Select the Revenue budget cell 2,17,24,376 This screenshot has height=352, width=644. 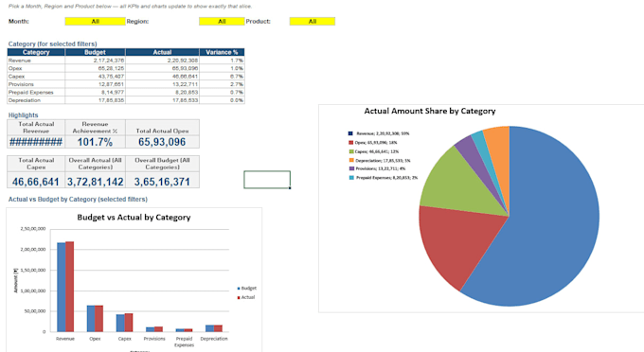[x=95, y=61]
